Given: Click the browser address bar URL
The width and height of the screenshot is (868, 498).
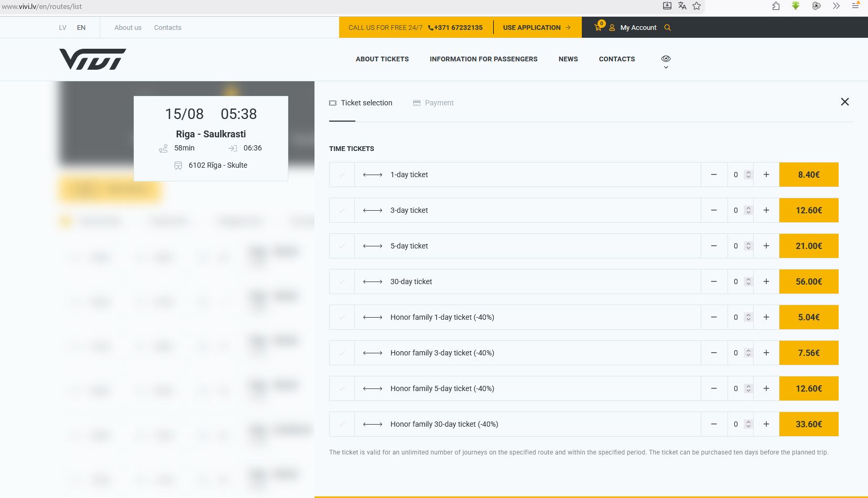Looking at the screenshot, I should (x=42, y=6).
